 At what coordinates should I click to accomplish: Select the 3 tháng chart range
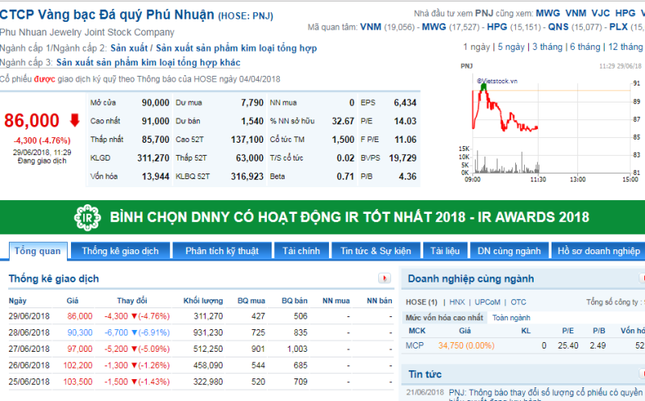(547, 47)
